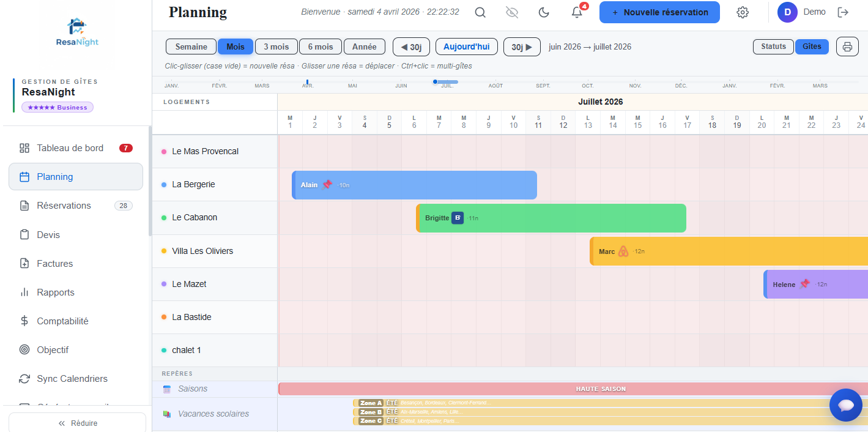The width and height of the screenshot is (868, 432).
Task: Click the Rapports bar chart icon
Action: click(x=24, y=292)
